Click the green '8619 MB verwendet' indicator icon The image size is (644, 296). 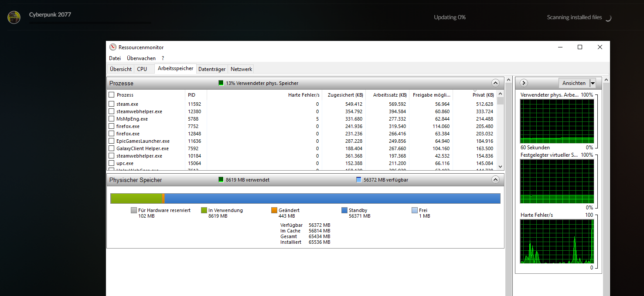221,180
